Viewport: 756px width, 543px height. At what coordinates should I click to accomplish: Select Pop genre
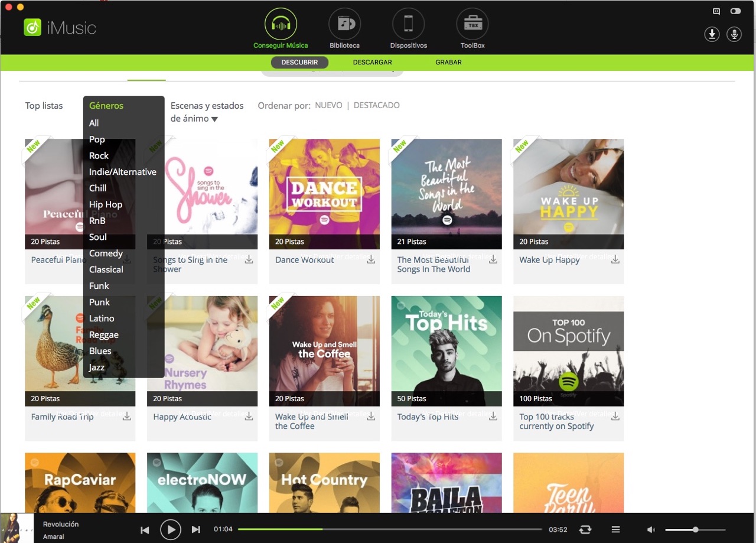(x=97, y=139)
